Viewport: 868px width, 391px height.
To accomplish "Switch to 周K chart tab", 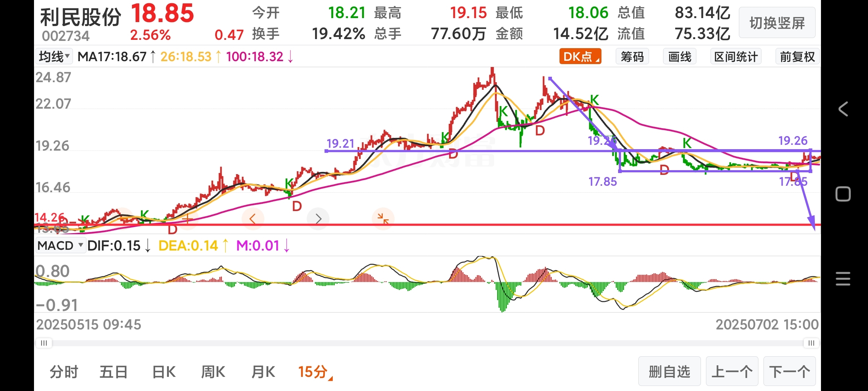I will click(x=213, y=372).
